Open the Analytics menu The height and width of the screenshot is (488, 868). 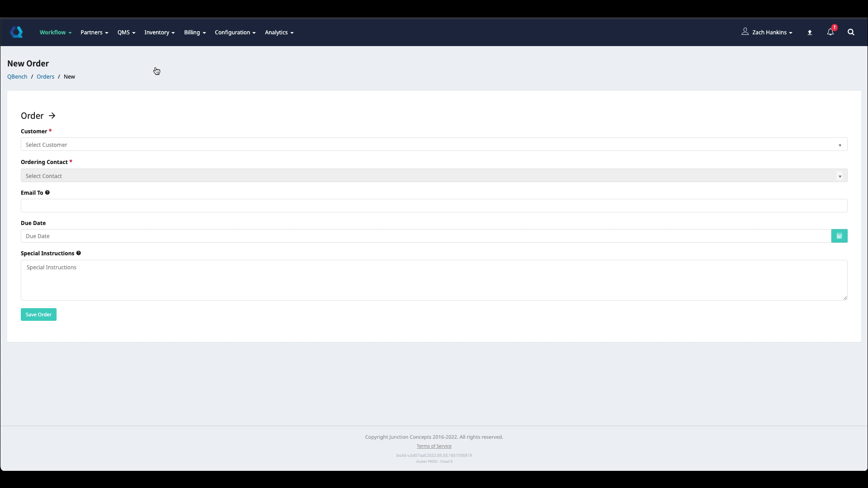pyautogui.click(x=279, y=33)
